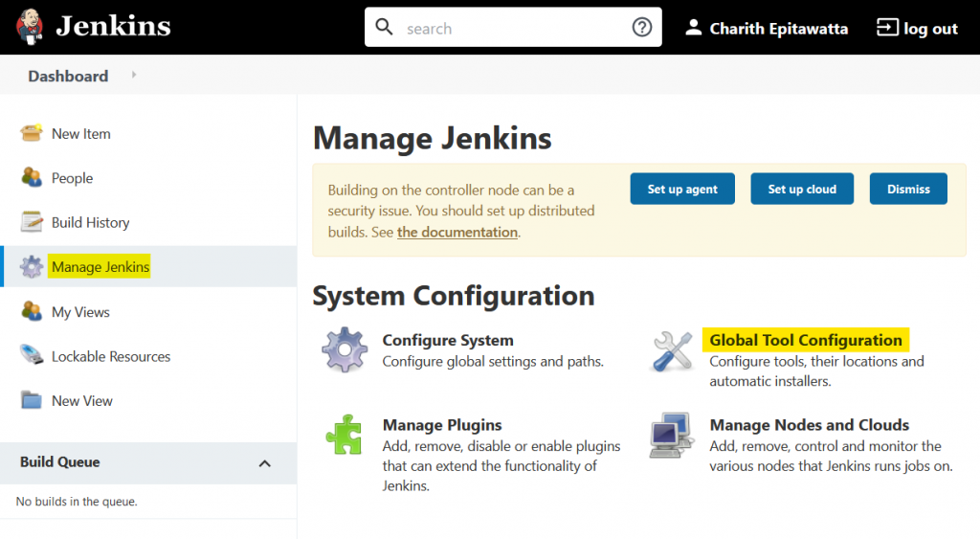Image resolution: width=980 pixels, height=539 pixels.
Task: Open the documentation link in banner
Action: coord(457,232)
